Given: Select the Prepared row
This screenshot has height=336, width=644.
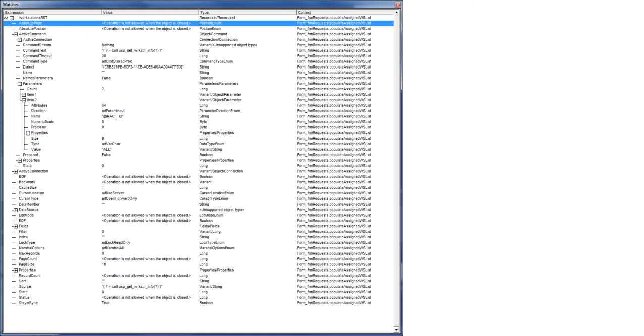Looking at the screenshot, I should pos(198,155).
